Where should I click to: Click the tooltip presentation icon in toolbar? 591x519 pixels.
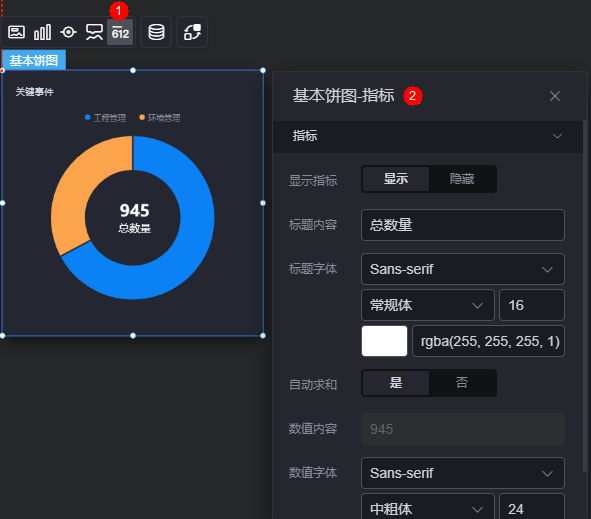(x=94, y=32)
